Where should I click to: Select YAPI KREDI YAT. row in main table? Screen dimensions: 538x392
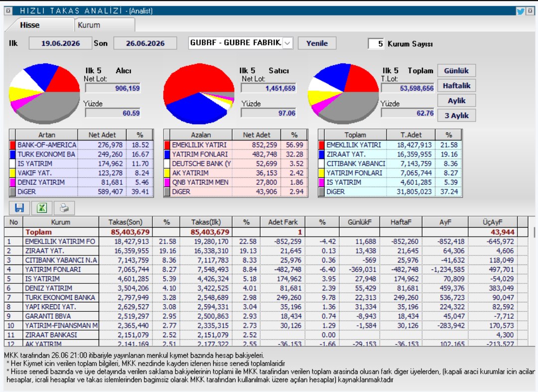(x=266, y=307)
